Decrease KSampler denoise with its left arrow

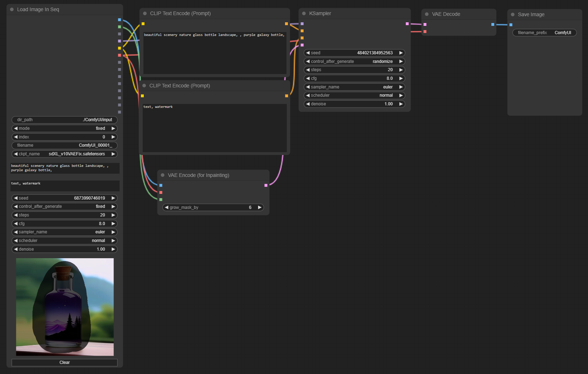click(x=308, y=104)
